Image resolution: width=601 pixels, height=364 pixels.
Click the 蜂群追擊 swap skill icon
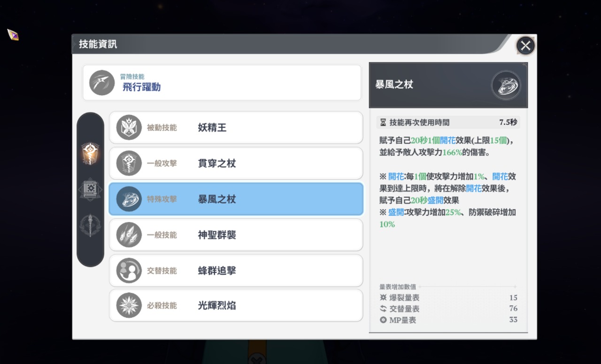point(129,271)
